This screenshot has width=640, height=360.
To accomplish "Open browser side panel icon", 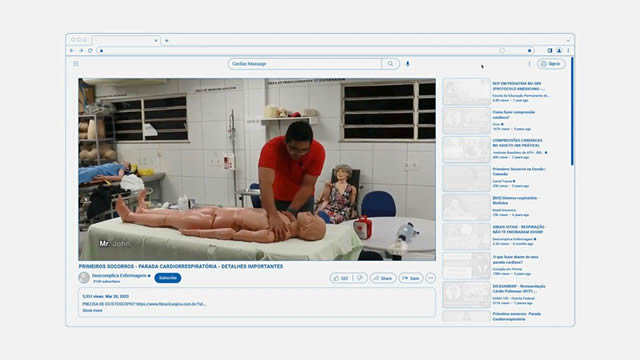I will (550, 51).
